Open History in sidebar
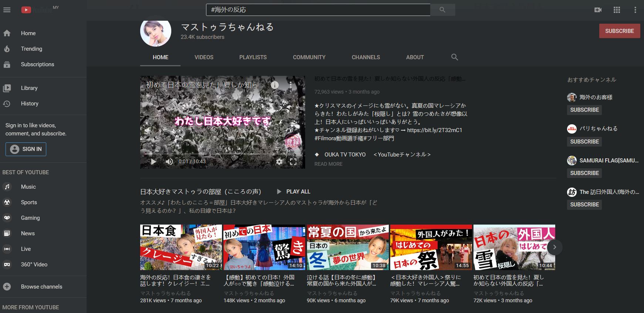The height and width of the screenshot is (313, 644). coord(43,104)
